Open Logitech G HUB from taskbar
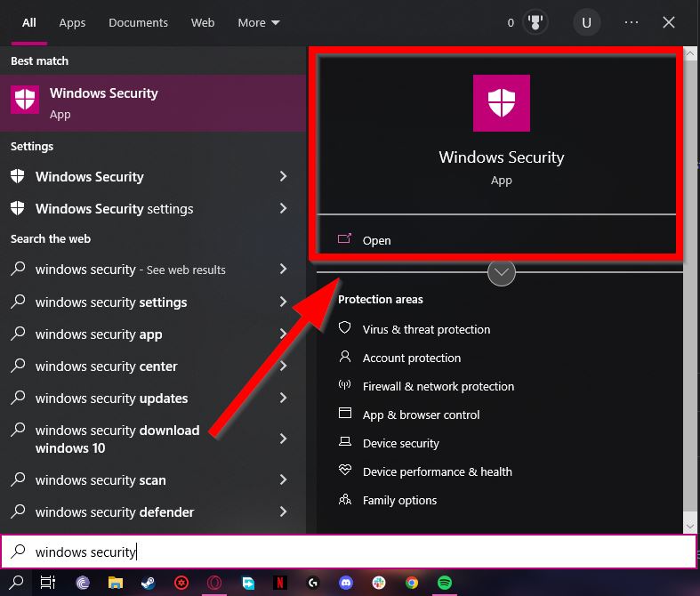The width and height of the screenshot is (700, 596). (x=313, y=583)
